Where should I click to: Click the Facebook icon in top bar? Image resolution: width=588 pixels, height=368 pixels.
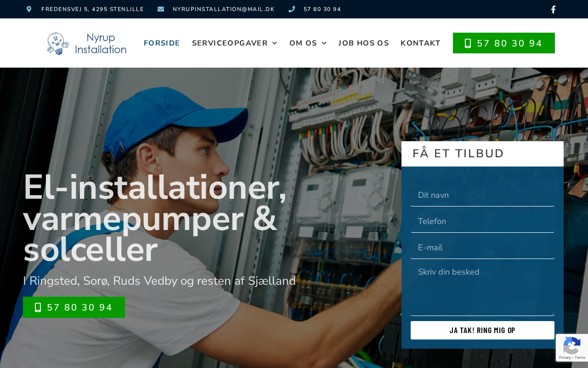(x=553, y=10)
